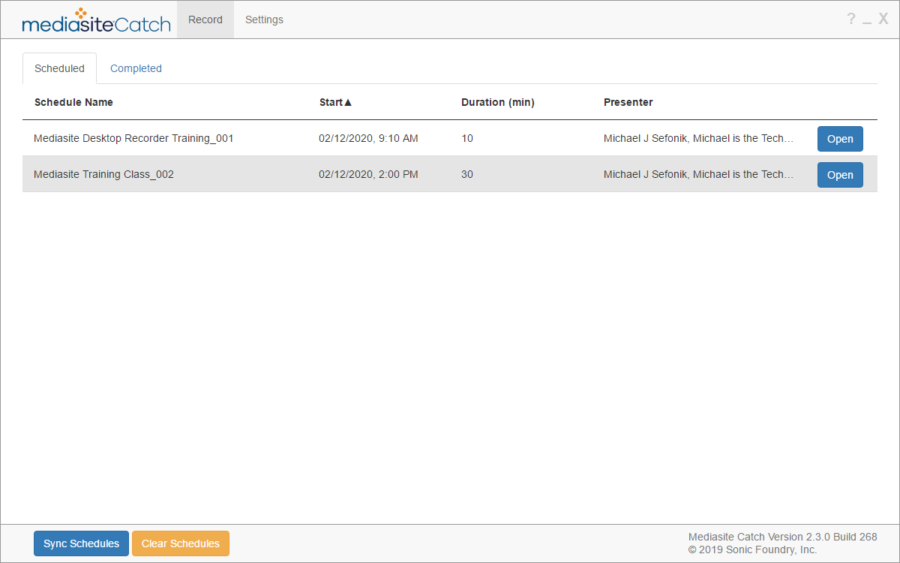Open Mediasite Desktop Recorder Training_001 schedule
The image size is (900, 563).
840,139
